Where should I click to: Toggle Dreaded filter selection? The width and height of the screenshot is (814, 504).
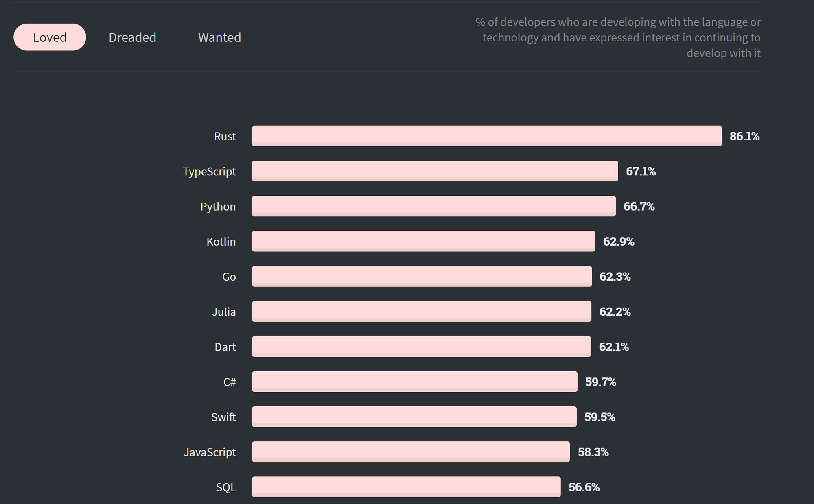coord(132,37)
